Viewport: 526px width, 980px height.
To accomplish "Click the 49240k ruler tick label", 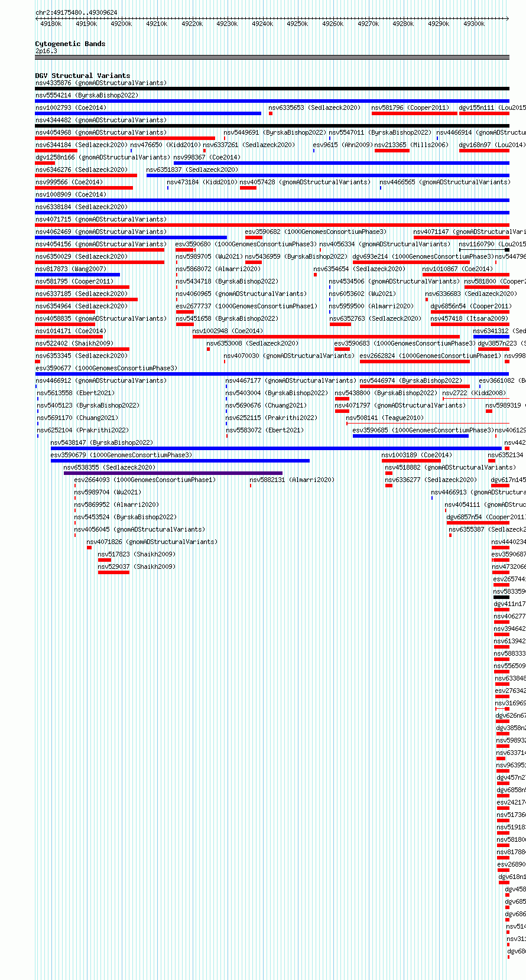I will (x=262, y=24).
